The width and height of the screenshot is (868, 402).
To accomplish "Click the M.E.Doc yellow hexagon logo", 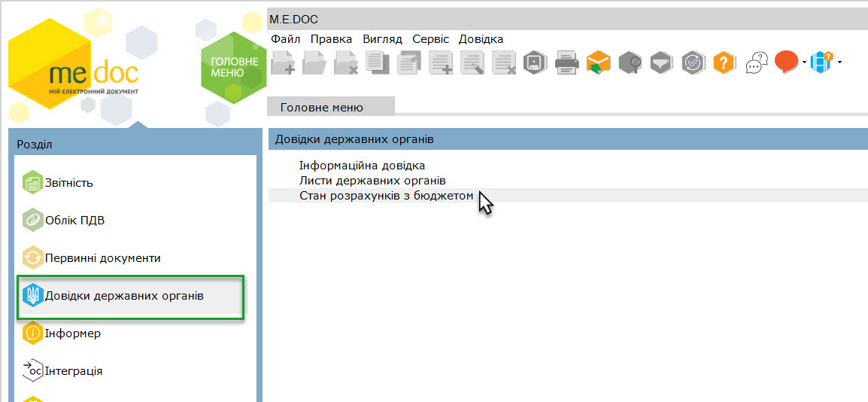I will click(x=74, y=64).
